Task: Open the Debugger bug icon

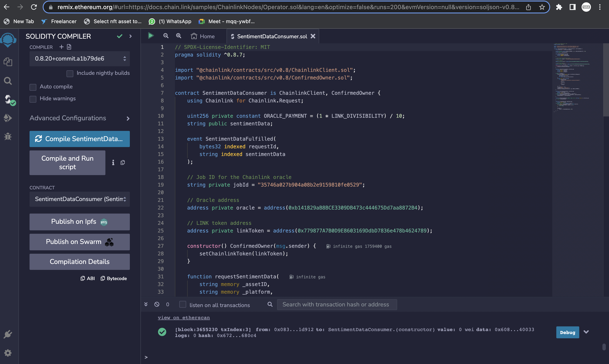Action: [x=8, y=136]
